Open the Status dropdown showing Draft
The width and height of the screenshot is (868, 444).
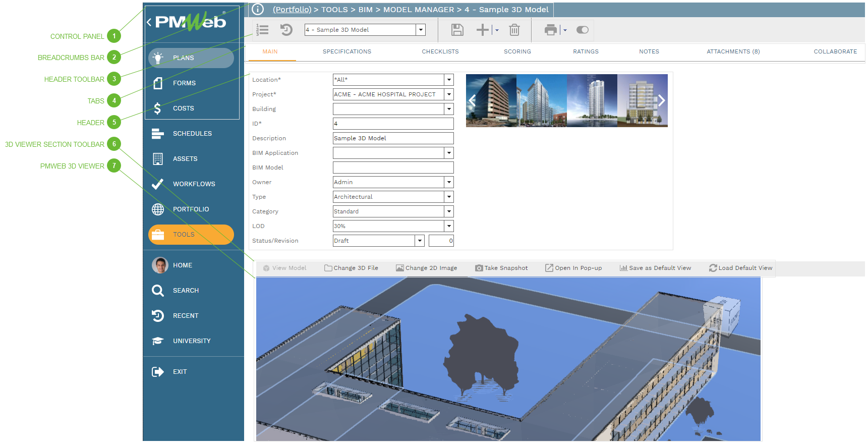[x=420, y=241]
